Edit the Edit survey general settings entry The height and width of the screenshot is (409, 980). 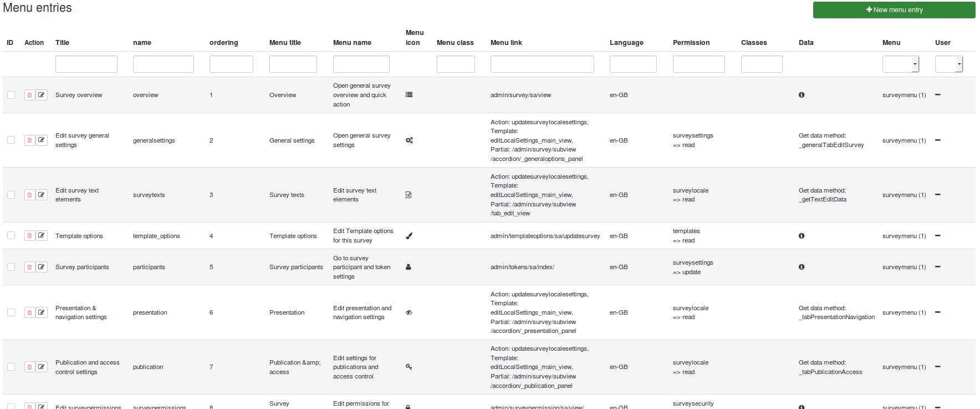[x=42, y=140]
